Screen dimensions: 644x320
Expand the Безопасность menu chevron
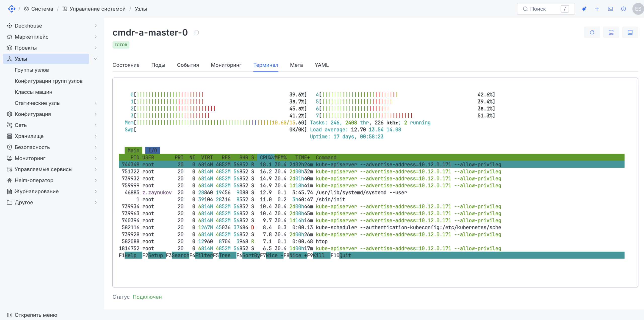96,147
